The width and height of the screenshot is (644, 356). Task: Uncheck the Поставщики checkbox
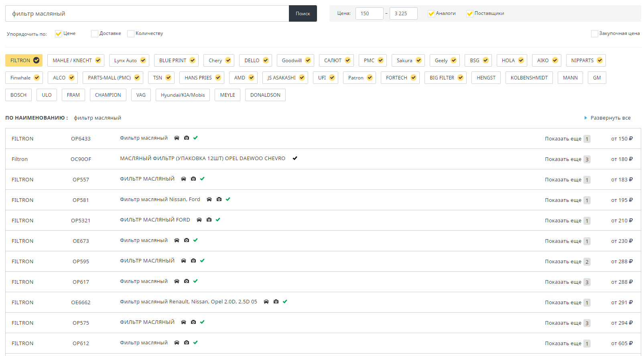(470, 14)
